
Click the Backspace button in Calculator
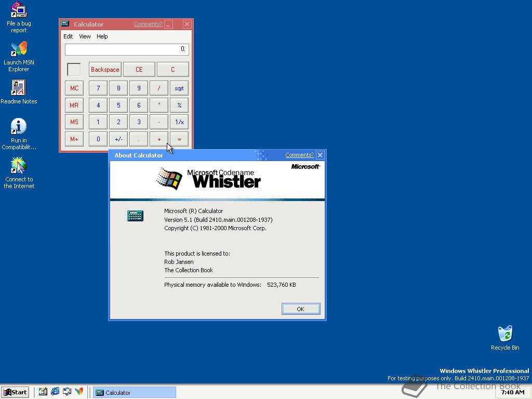(x=105, y=70)
